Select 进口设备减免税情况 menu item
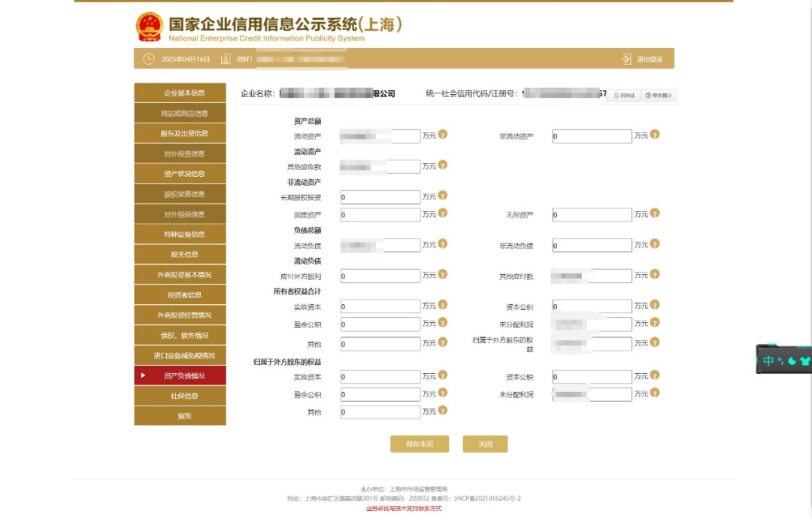The width and height of the screenshot is (812, 520). pyautogui.click(x=180, y=356)
